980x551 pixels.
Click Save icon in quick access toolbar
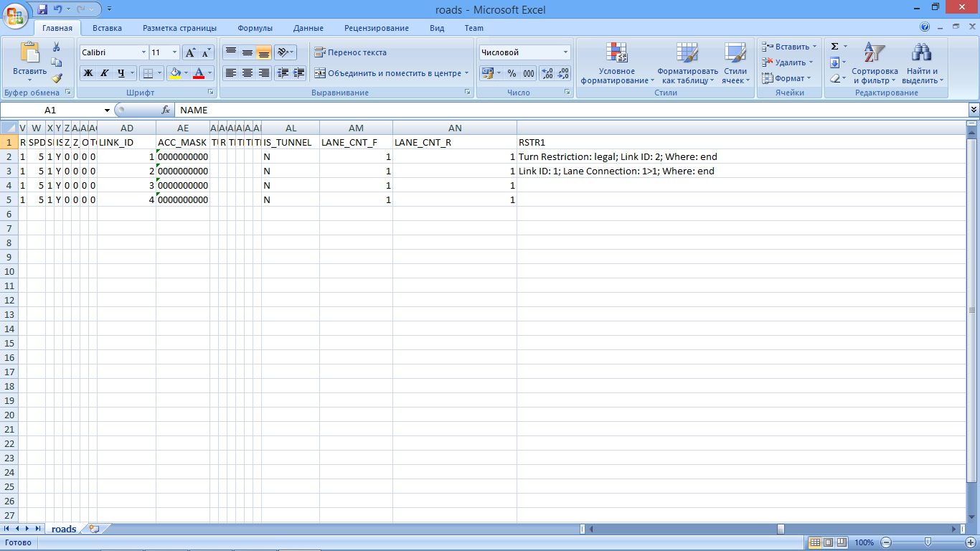coord(42,9)
